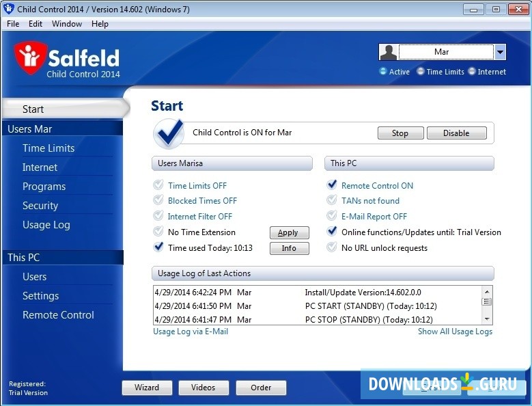Select the PC STOP (STANDBY) log row

pos(318,319)
